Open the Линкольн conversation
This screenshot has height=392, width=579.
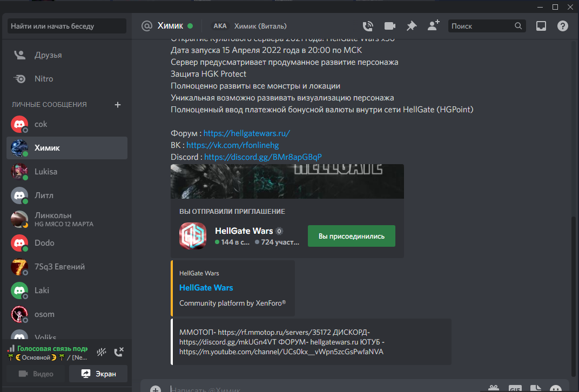[67, 219]
